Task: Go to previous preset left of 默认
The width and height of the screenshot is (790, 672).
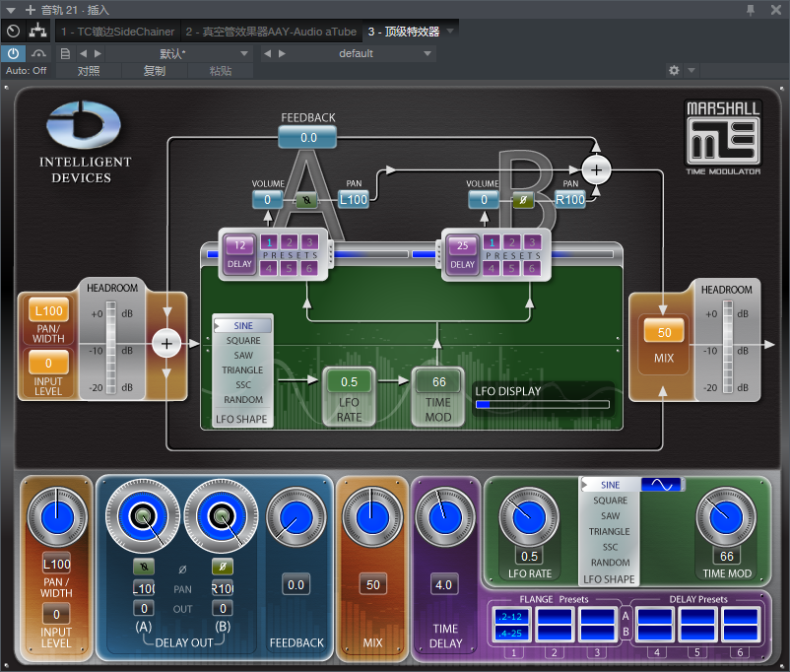Action: coord(83,53)
